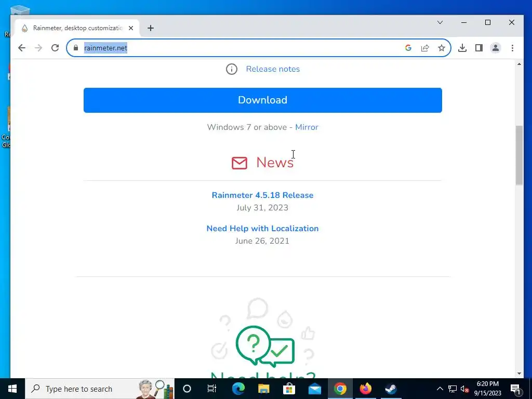
Task: Open a new browser tab
Action: tap(151, 28)
